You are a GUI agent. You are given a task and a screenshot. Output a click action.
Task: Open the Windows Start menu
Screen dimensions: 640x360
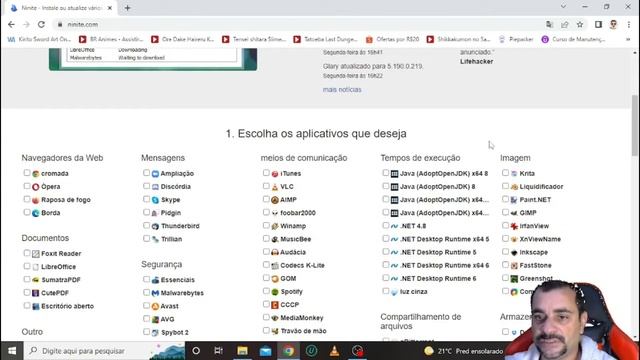coord(12,351)
